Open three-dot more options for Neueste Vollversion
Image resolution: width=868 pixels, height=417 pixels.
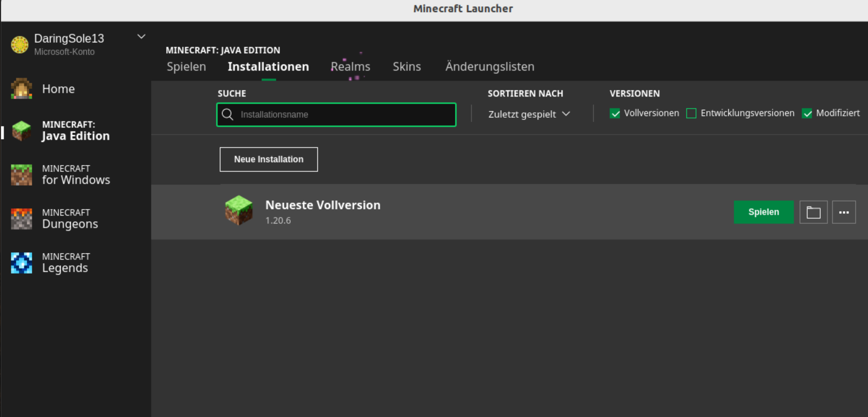[x=844, y=212]
